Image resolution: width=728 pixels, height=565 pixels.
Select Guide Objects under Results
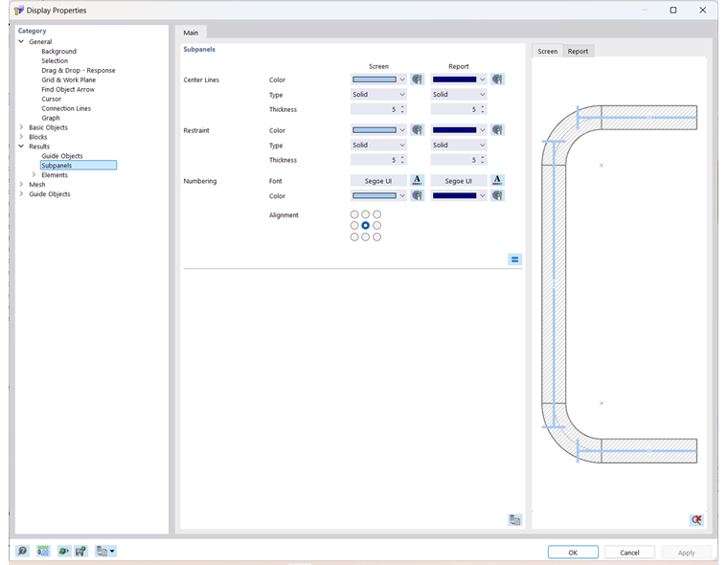point(62,155)
